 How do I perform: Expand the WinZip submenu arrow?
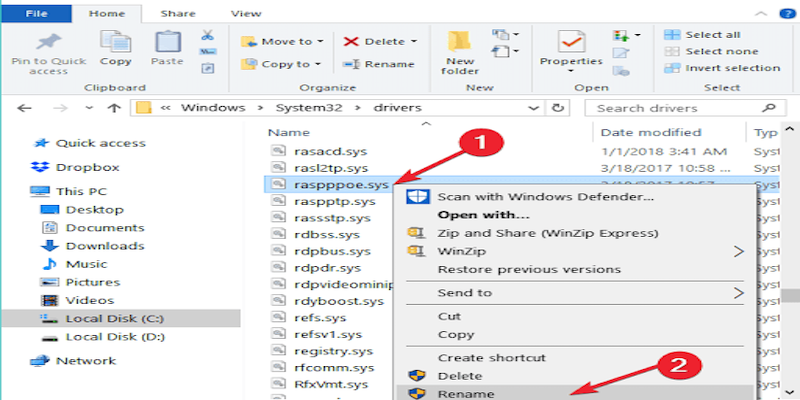pos(739,251)
